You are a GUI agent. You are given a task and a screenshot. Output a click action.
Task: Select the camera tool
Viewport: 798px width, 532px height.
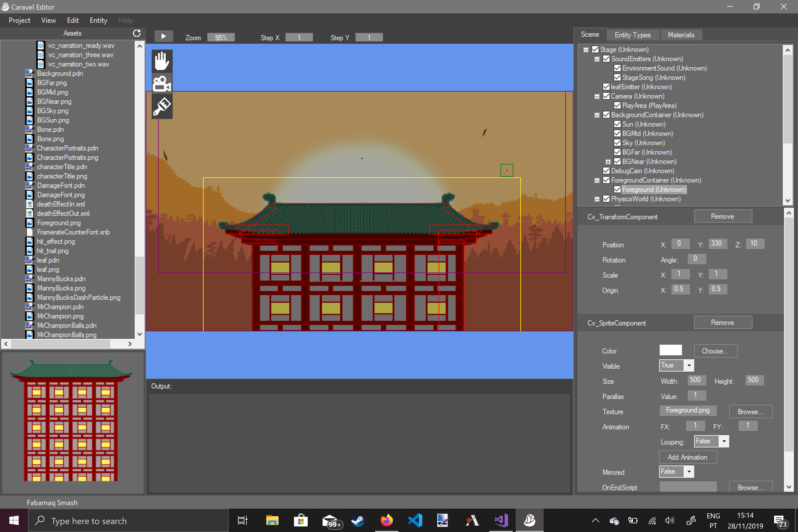pos(162,84)
